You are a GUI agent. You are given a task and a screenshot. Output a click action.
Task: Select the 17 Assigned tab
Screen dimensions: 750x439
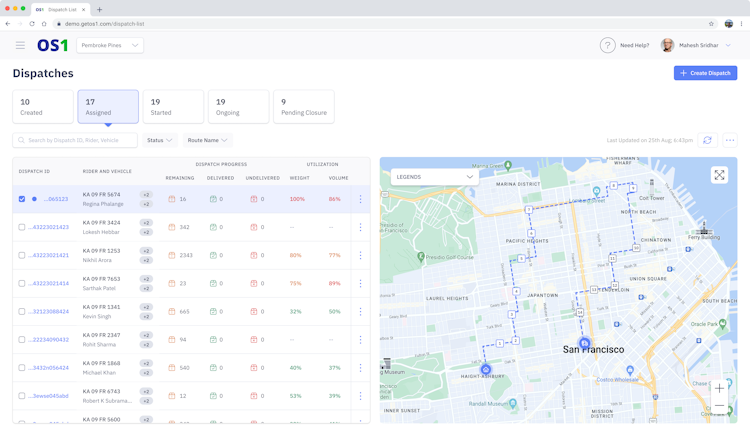(x=108, y=107)
